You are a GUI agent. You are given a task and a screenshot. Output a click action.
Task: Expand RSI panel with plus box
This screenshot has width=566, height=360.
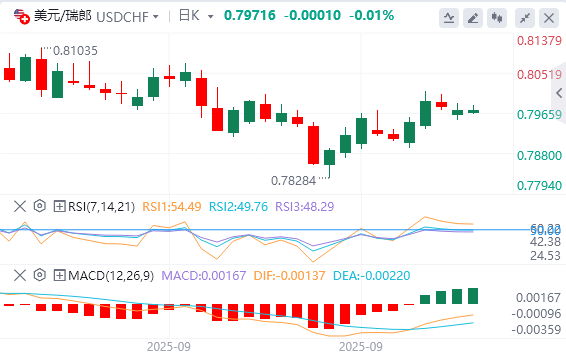pyautogui.click(x=59, y=207)
